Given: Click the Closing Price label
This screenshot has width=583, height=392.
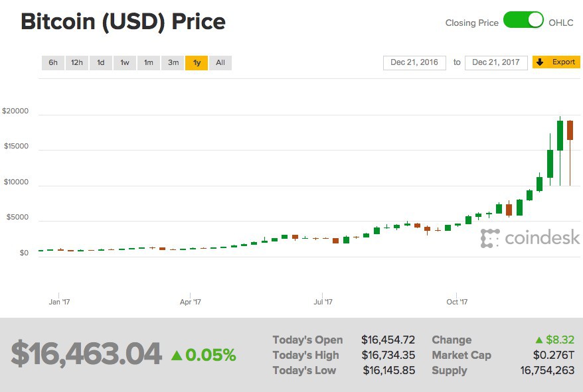Looking at the screenshot, I should click(472, 22).
